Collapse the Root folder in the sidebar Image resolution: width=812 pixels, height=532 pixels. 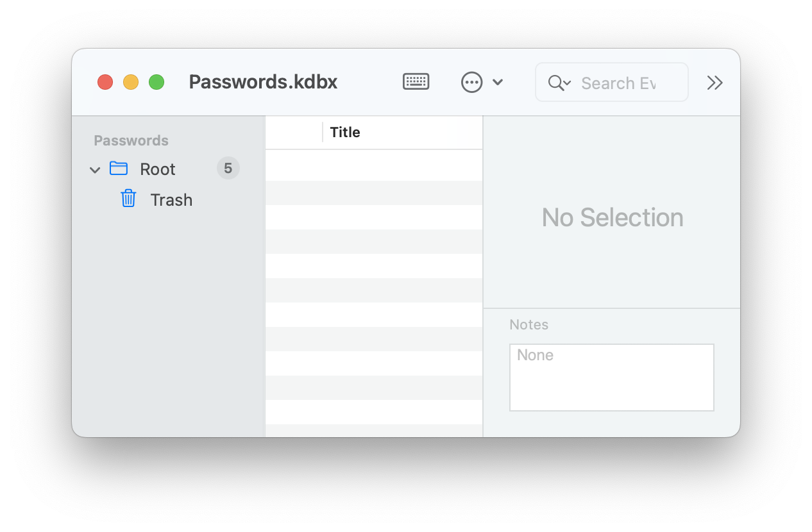(94, 169)
